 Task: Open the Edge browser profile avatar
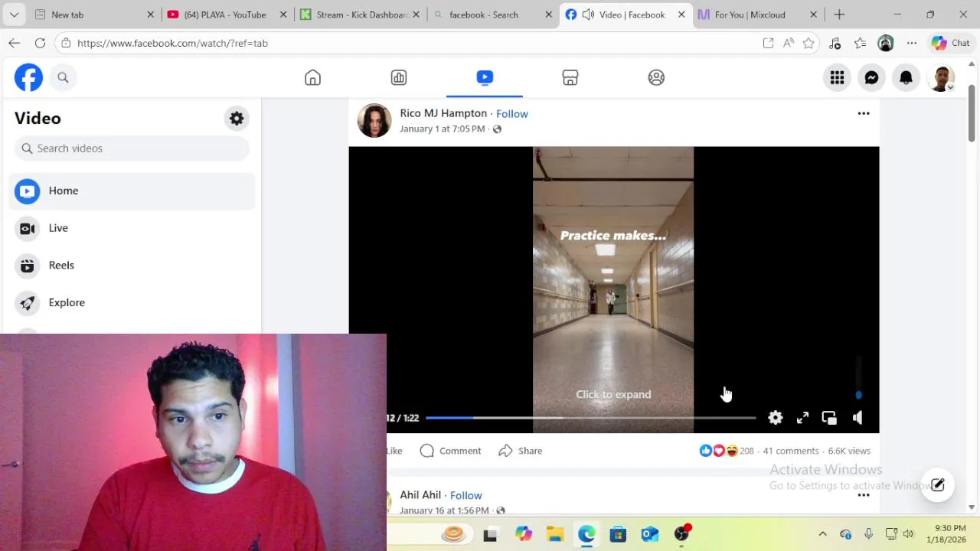pyautogui.click(x=886, y=44)
